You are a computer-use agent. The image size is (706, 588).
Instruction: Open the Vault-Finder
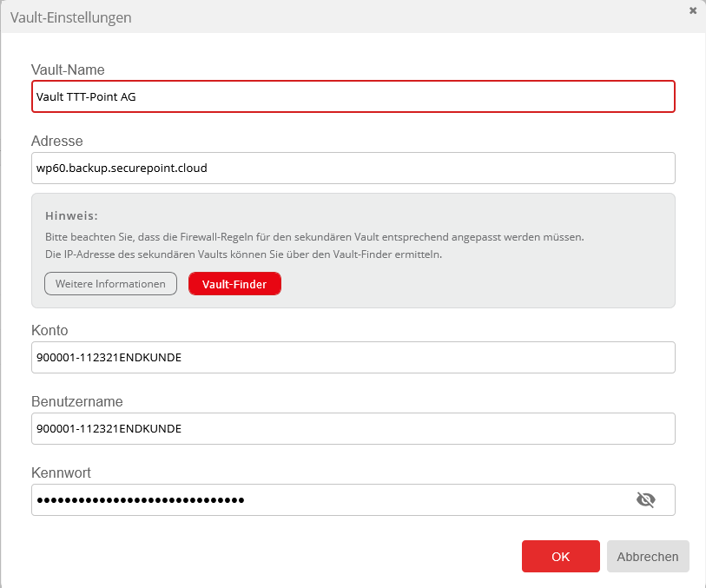pyautogui.click(x=234, y=284)
